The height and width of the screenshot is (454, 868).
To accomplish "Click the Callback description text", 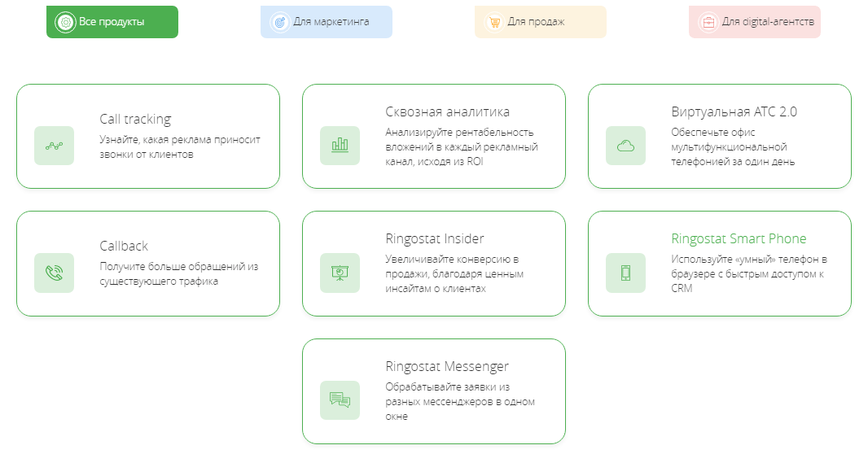I will (x=178, y=273).
